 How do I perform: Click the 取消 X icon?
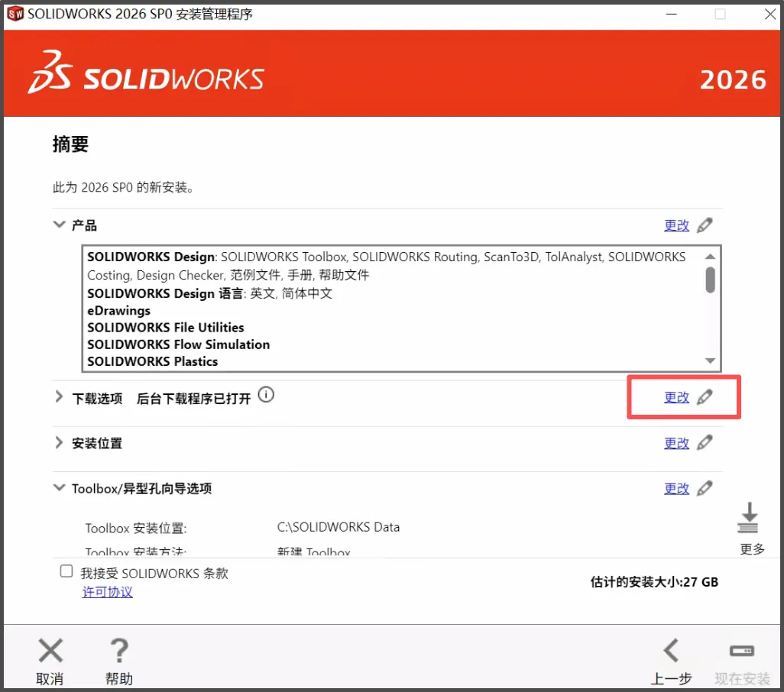tap(50, 651)
